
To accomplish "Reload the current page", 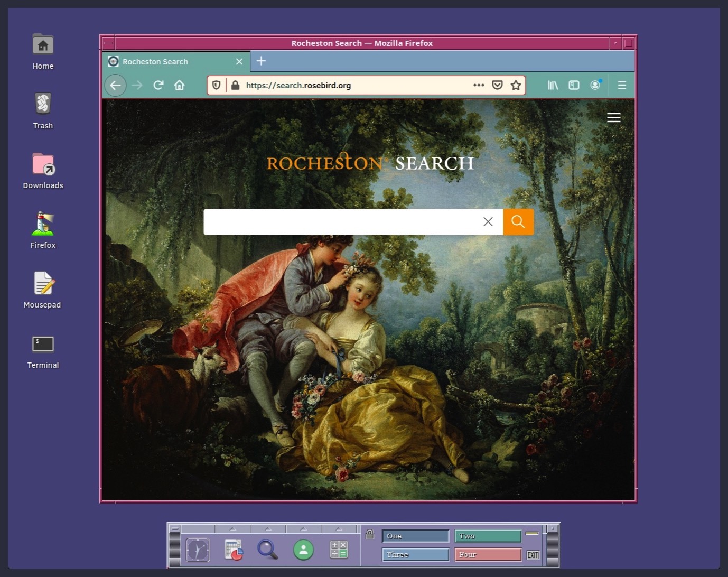I will tap(158, 85).
